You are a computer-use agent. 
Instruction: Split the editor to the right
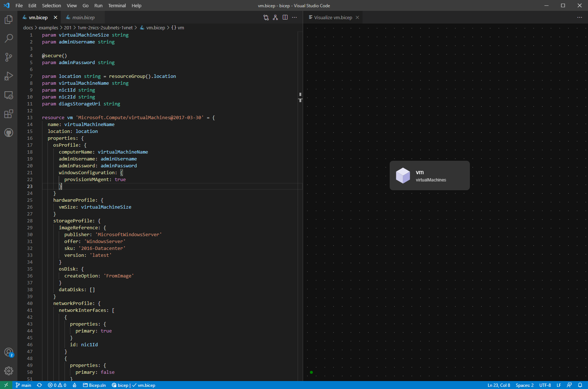point(285,17)
